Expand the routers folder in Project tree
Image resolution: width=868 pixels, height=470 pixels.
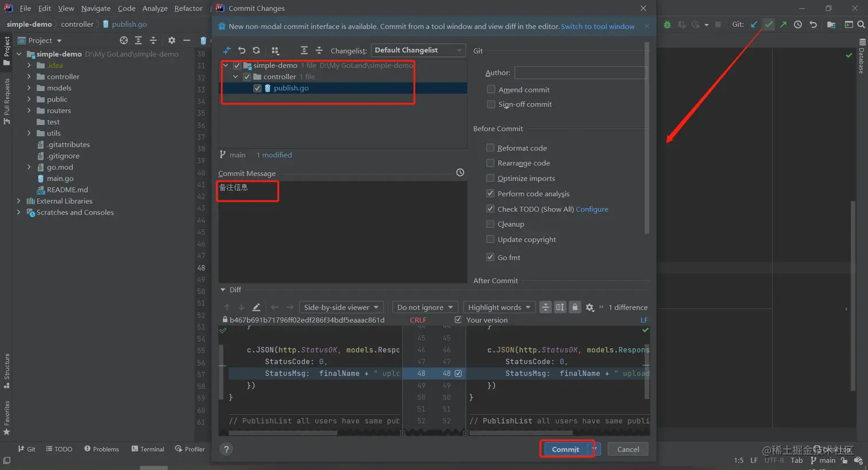coord(29,110)
